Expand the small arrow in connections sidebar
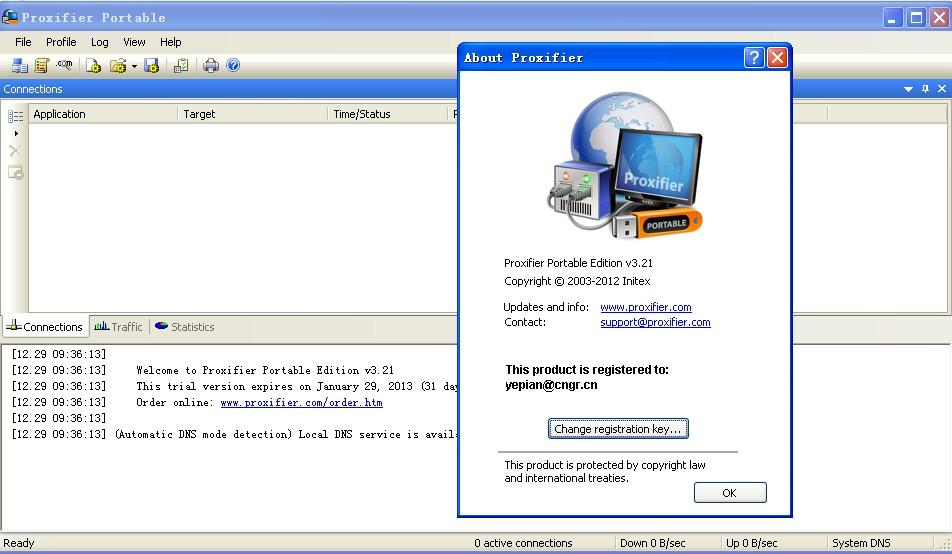Viewport: 952px width, 554px height. pos(16,133)
